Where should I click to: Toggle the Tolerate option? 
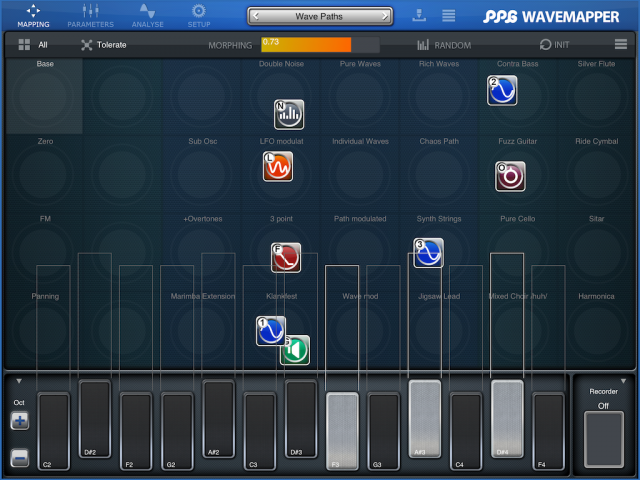[103, 45]
